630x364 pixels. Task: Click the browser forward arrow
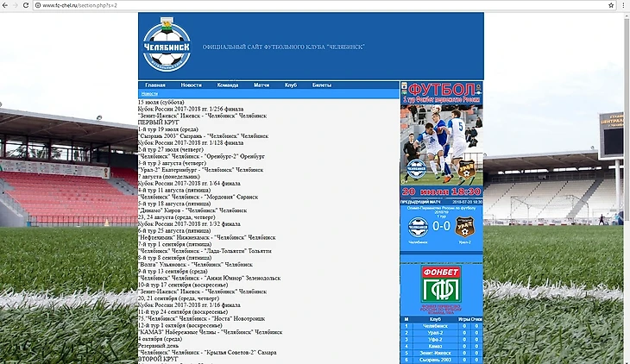coord(16,5)
